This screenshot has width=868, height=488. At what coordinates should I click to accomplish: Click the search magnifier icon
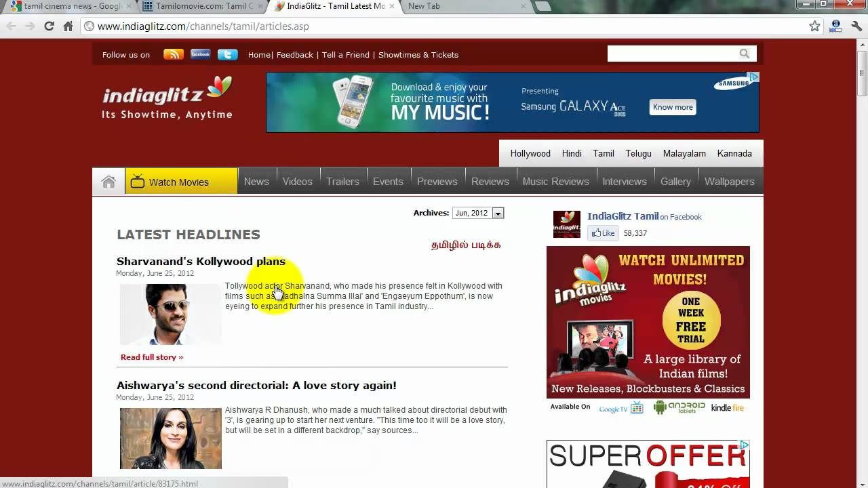point(745,54)
